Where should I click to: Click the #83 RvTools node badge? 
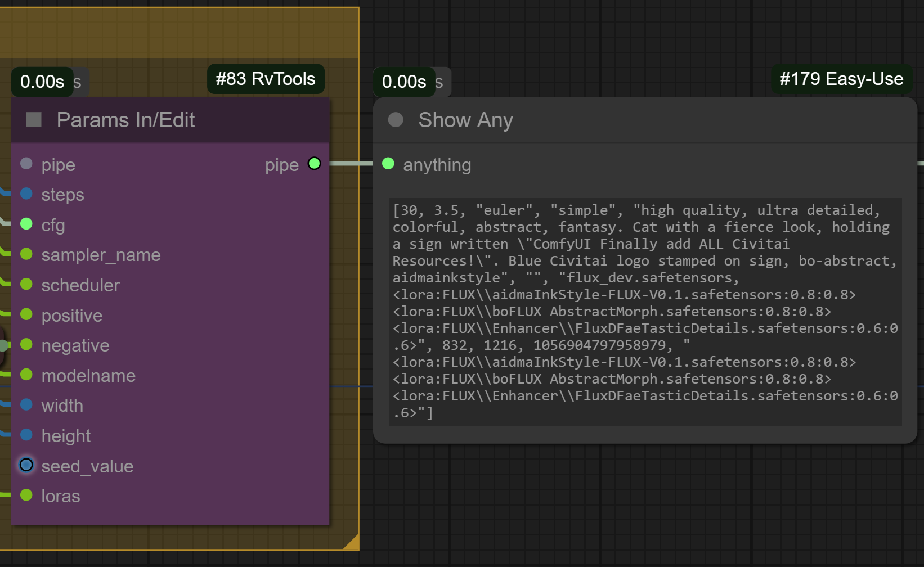pos(266,79)
